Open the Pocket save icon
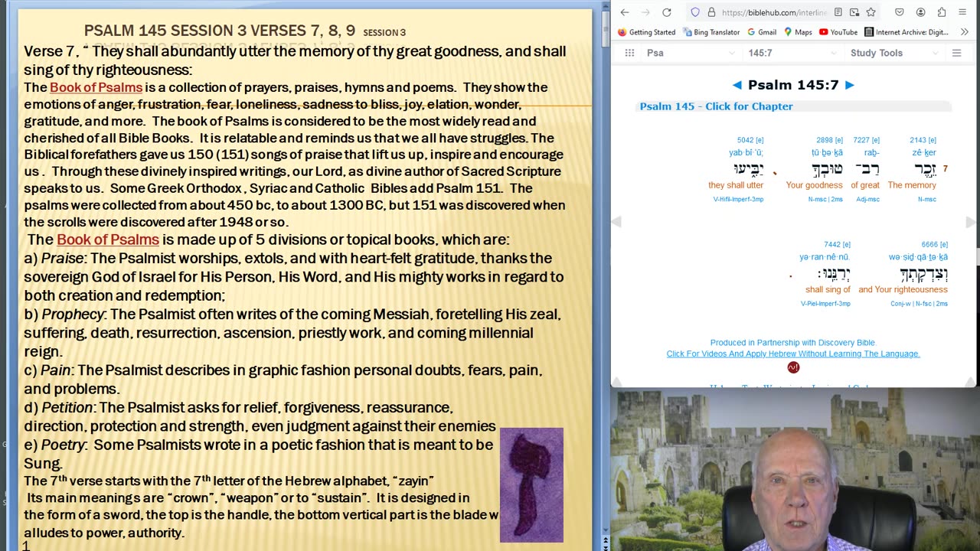Viewport: 980px width, 551px height. (x=900, y=12)
